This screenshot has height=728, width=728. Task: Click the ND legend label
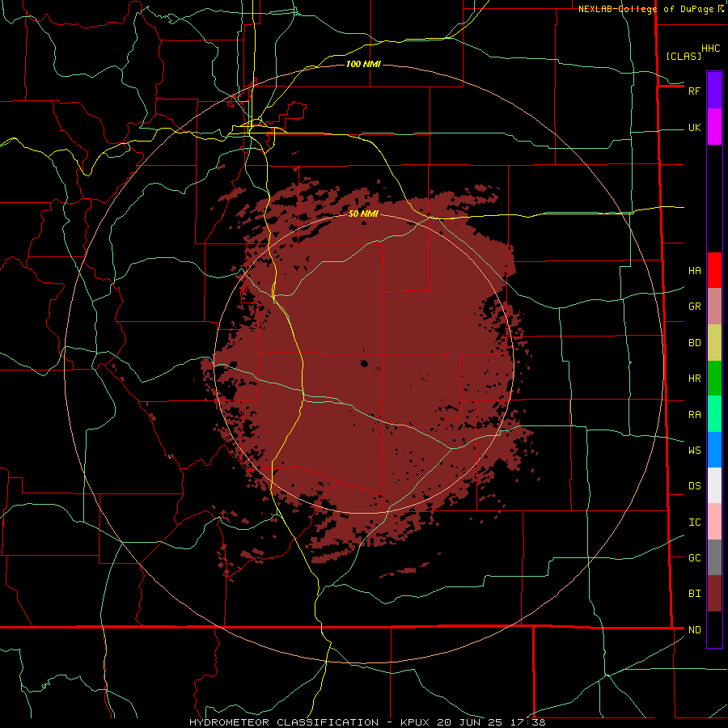pos(694,630)
